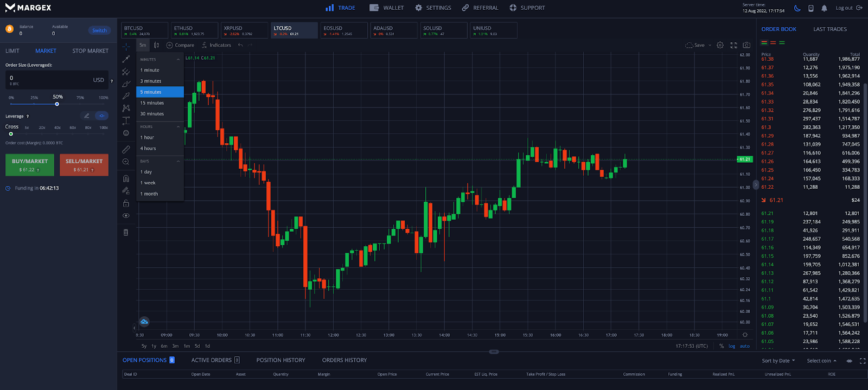Expand the Select coin dropdown
This screenshot has width=868, height=390.
coord(821,361)
